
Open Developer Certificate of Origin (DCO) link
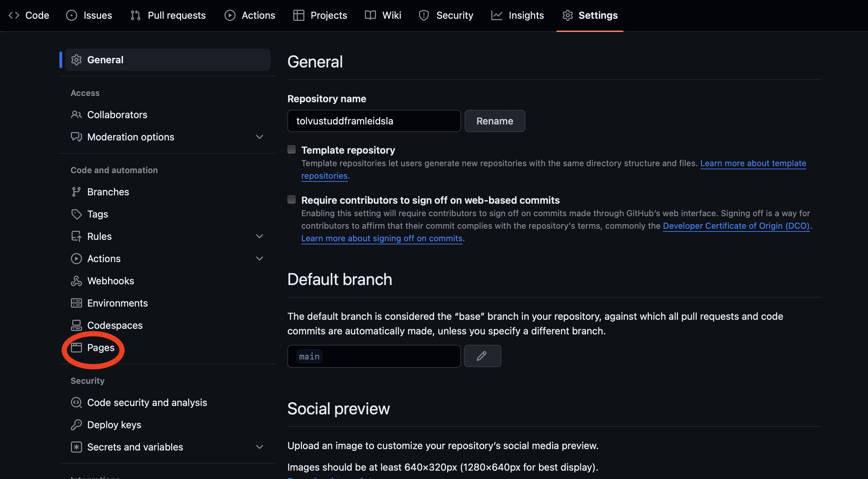pos(736,226)
